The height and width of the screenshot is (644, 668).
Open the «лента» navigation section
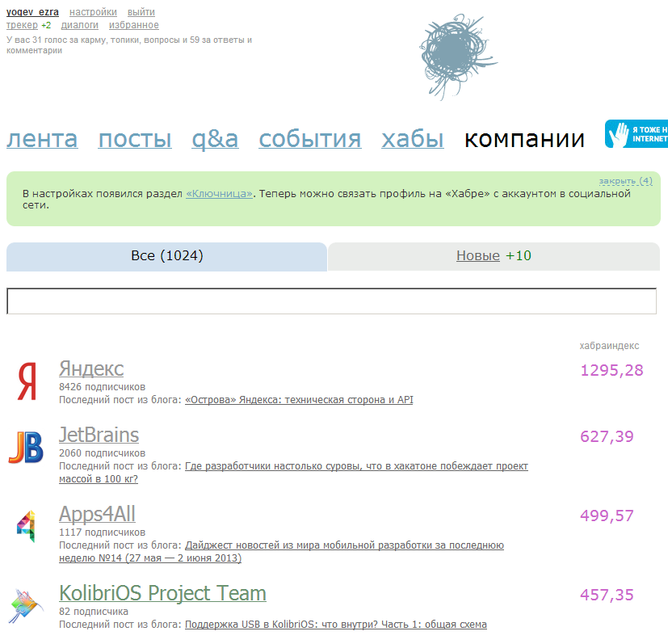coord(42,139)
